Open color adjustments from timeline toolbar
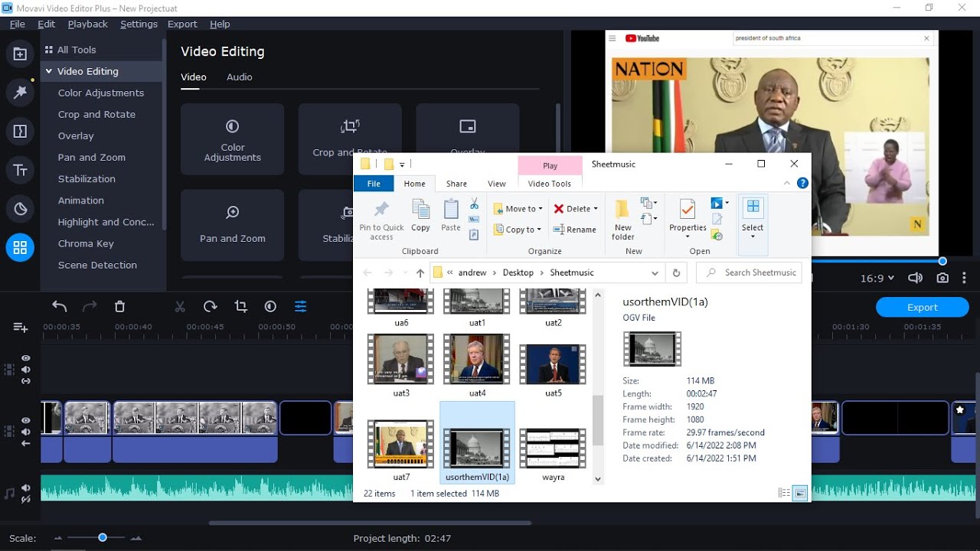This screenshot has width=980, height=551. pyautogui.click(x=270, y=307)
